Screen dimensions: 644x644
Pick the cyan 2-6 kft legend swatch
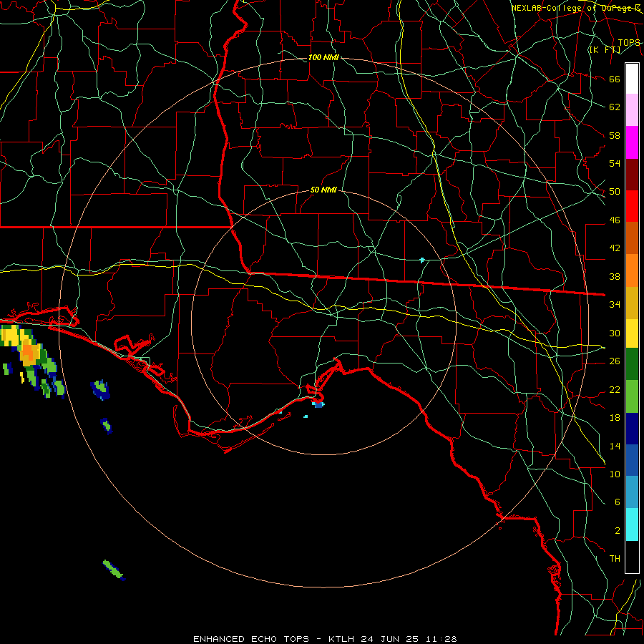click(x=632, y=525)
